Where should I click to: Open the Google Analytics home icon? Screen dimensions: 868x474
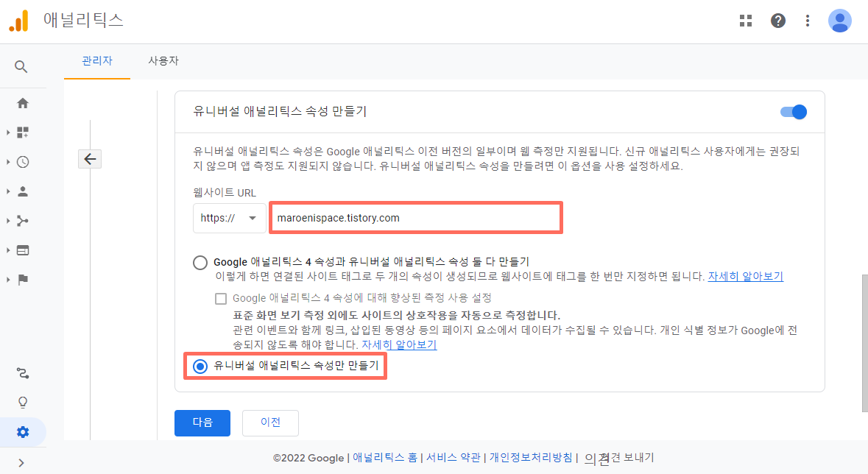tap(22, 102)
